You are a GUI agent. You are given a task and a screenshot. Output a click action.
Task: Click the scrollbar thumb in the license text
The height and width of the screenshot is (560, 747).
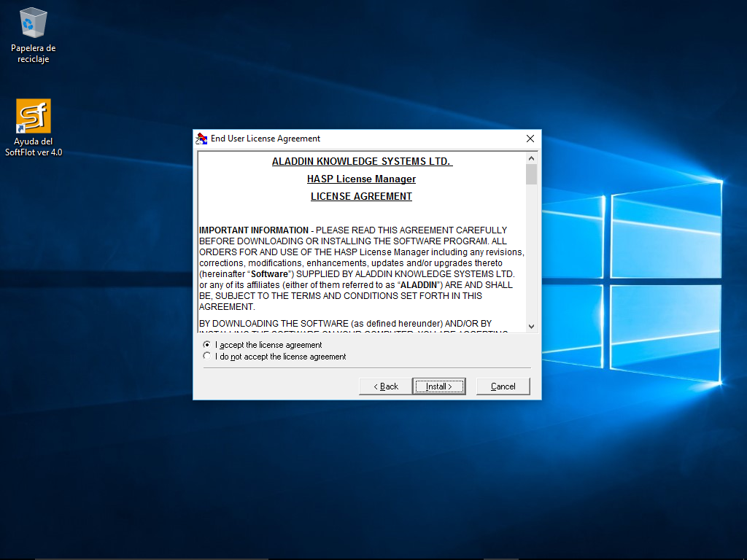click(x=531, y=174)
